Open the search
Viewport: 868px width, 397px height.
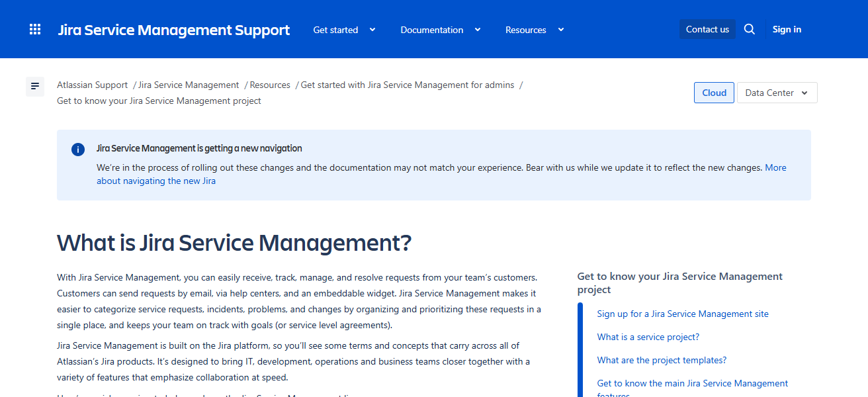pos(749,29)
